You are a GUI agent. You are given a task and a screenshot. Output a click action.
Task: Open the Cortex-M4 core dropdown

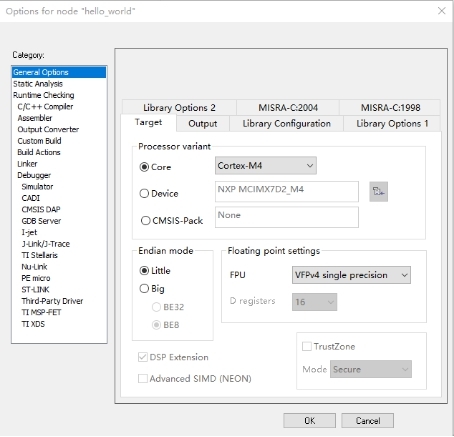click(x=266, y=166)
